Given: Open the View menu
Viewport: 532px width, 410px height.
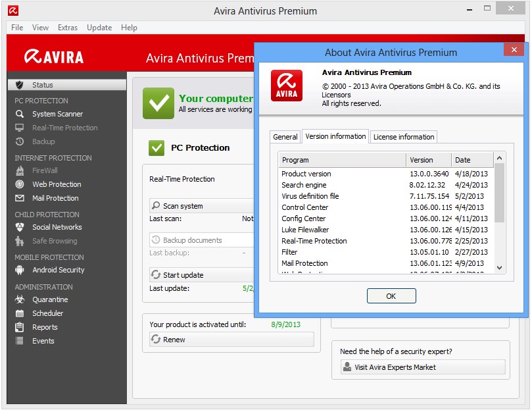Looking at the screenshot, I should pyautogui.click(x=40, y=28).
